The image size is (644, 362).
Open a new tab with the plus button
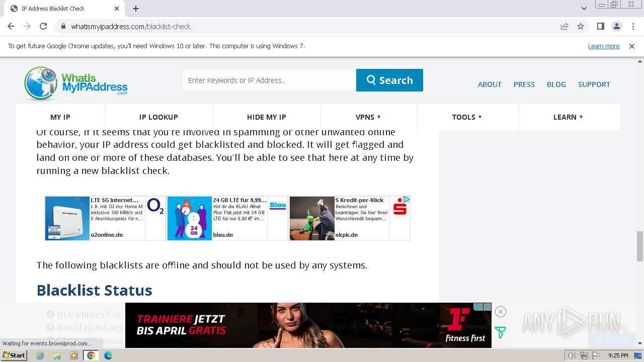[x=136, y=9]
